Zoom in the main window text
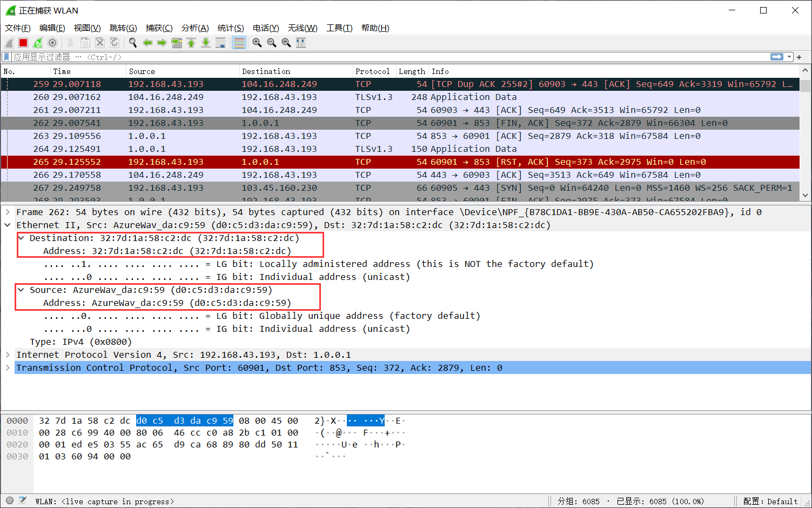812x508 pixels. point(257,43)
